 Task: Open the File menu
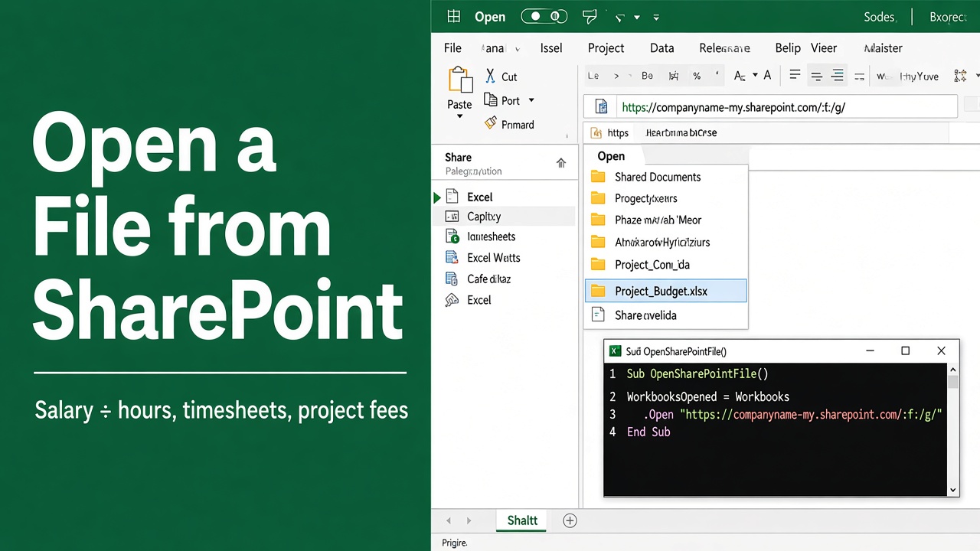(452, 47)
